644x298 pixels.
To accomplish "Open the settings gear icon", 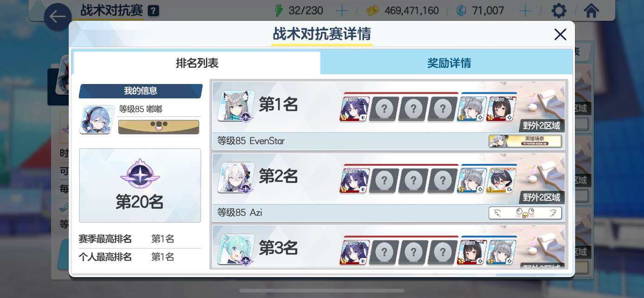I will pos(559,10).
